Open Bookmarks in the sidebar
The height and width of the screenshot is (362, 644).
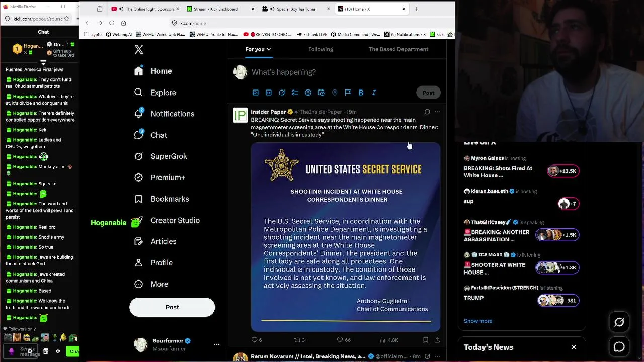pyautogui.click(x=162, y=199)
